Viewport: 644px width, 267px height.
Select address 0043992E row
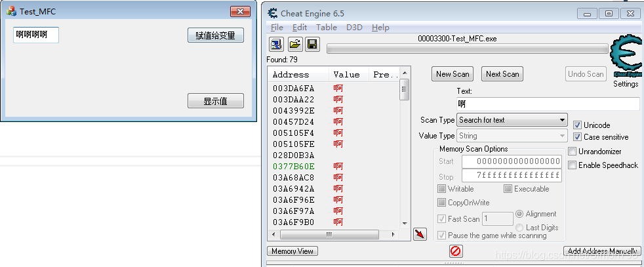(334, 110)
